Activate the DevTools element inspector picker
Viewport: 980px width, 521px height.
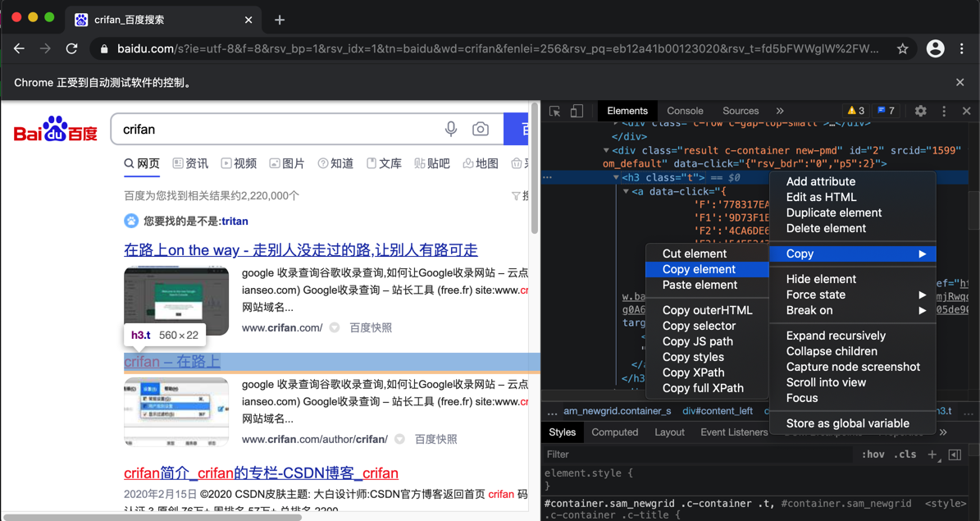click(554, 111)
